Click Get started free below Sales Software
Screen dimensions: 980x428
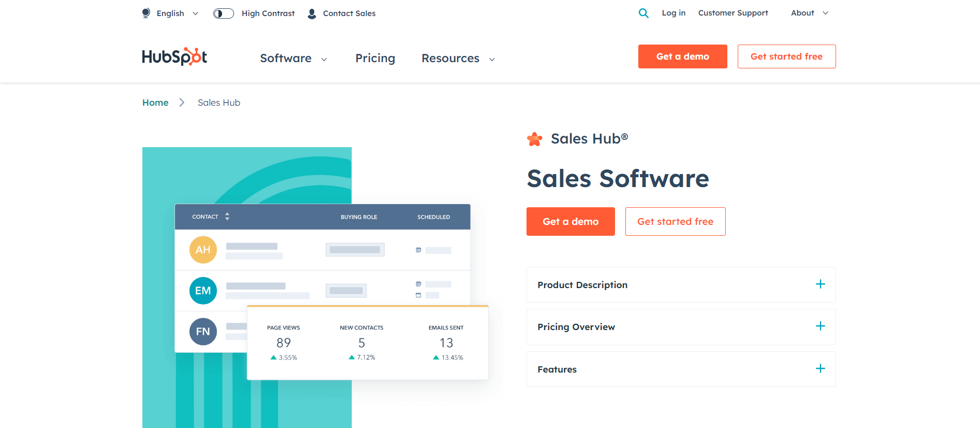[x=675, y=221]
